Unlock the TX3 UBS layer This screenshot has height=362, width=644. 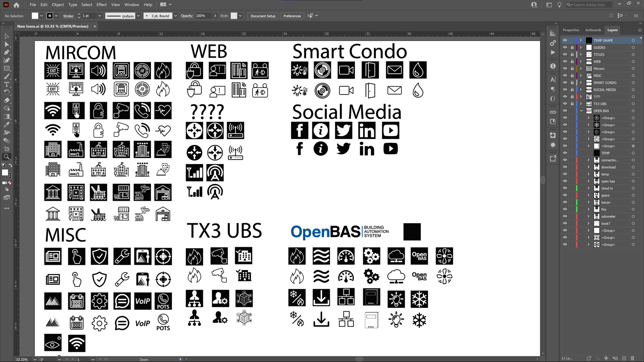[x=572, y=104]
